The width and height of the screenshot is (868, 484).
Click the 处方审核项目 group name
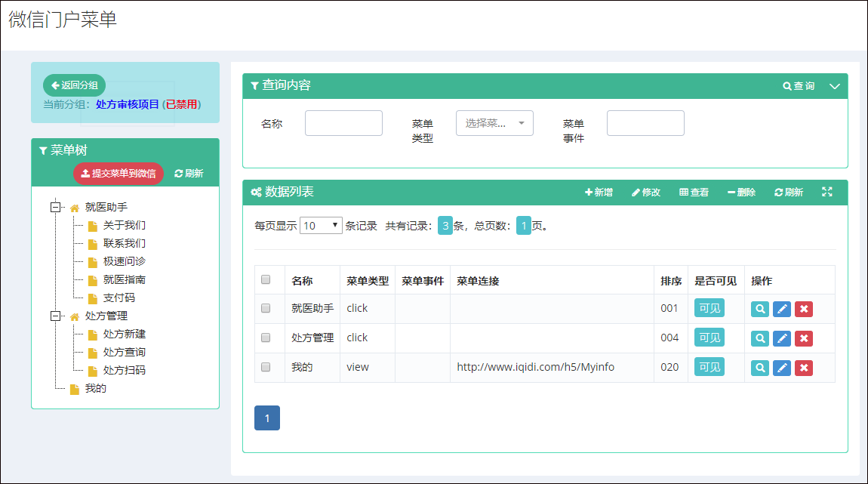point(128,104)
